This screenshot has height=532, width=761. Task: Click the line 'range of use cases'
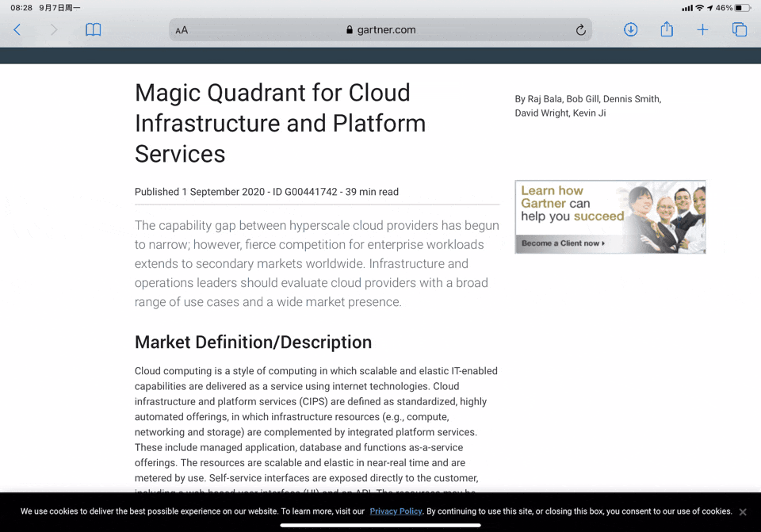[x=268, y=302]
